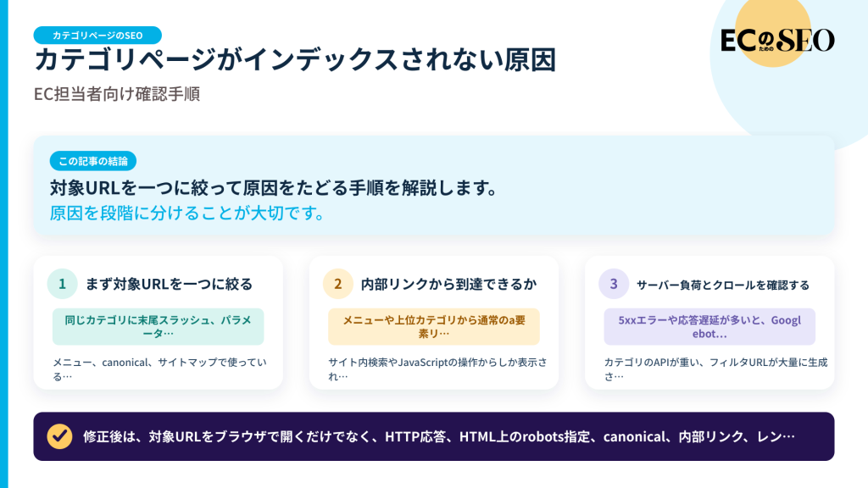868x488 pixels.
Task: Click the この記事の結論 badge
Action: click(93, 161)
